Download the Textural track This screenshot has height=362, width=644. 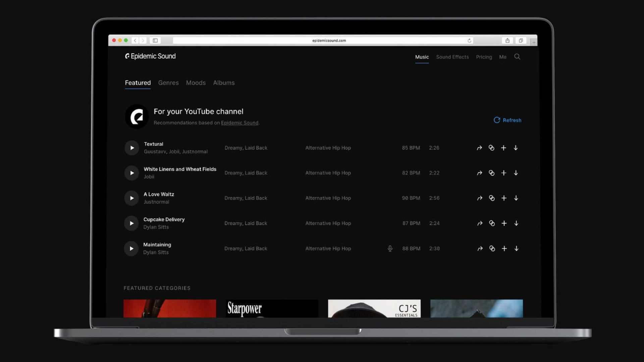click(516, 148)
